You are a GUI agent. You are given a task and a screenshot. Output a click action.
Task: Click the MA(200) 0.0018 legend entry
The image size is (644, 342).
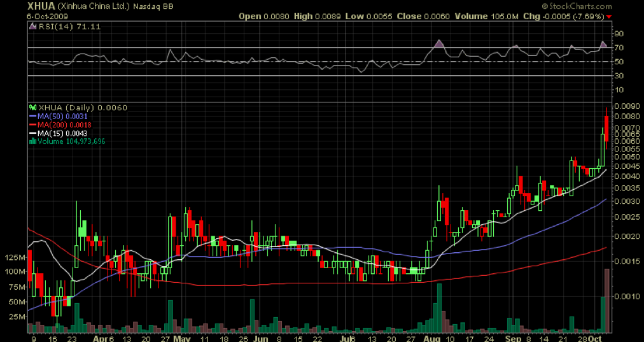pyautogui.click(x=64, y=125)
